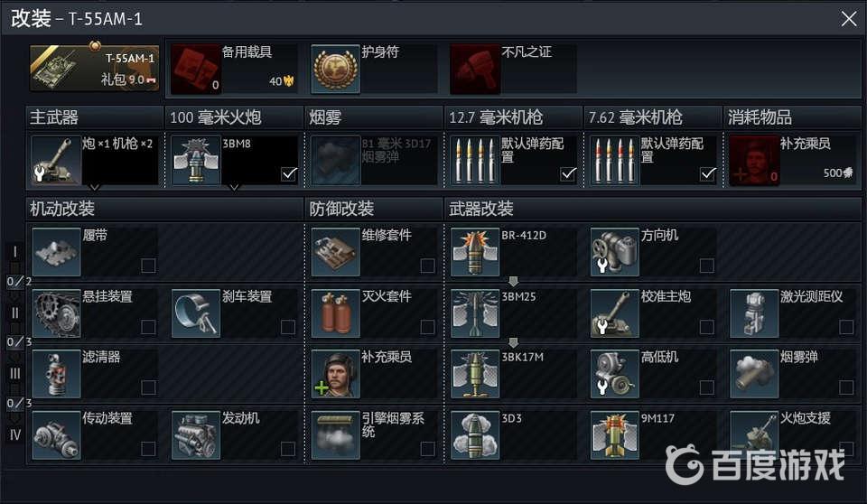Select the 履带 tracks modification icon
This screenshot has width=867, height=504.
56,252
